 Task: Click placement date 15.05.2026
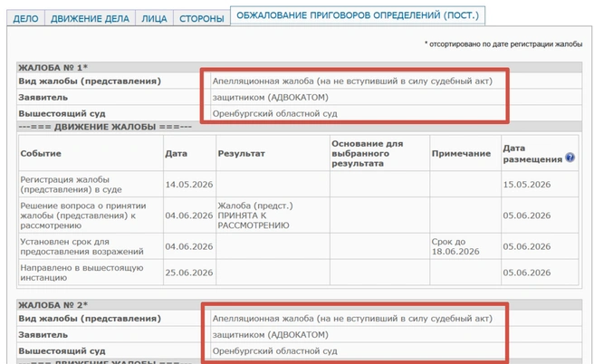tap(527, 185)
